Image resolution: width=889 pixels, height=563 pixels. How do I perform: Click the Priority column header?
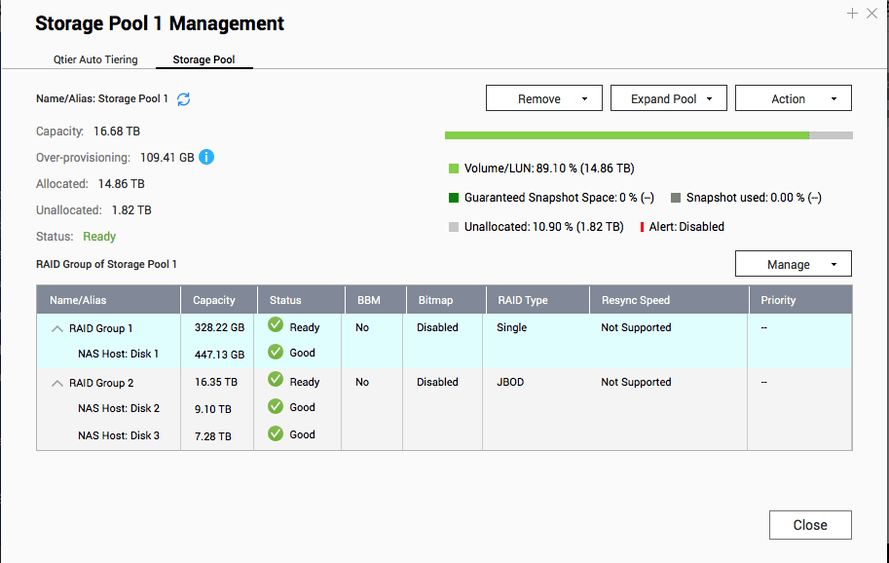click(x=801, y=300)
